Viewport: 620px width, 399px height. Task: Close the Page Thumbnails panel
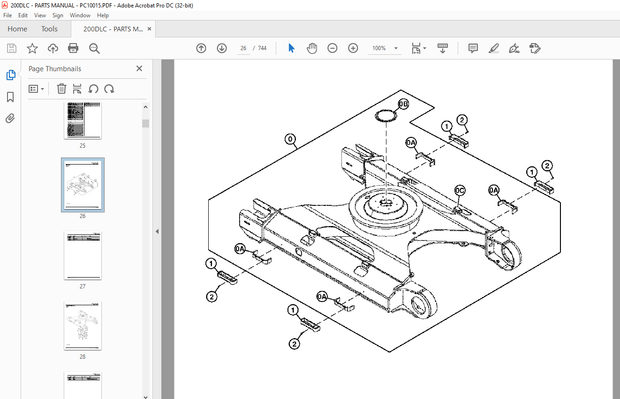[139, 68]
